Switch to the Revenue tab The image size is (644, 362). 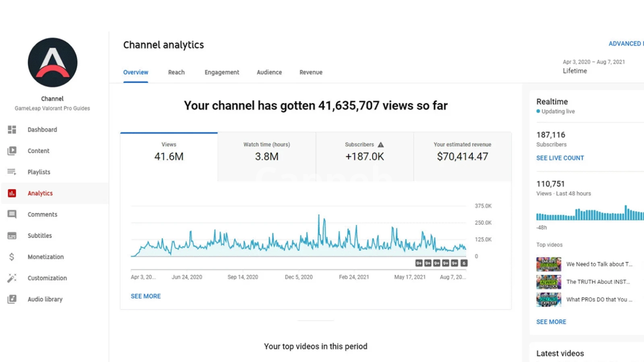(311, 72)
